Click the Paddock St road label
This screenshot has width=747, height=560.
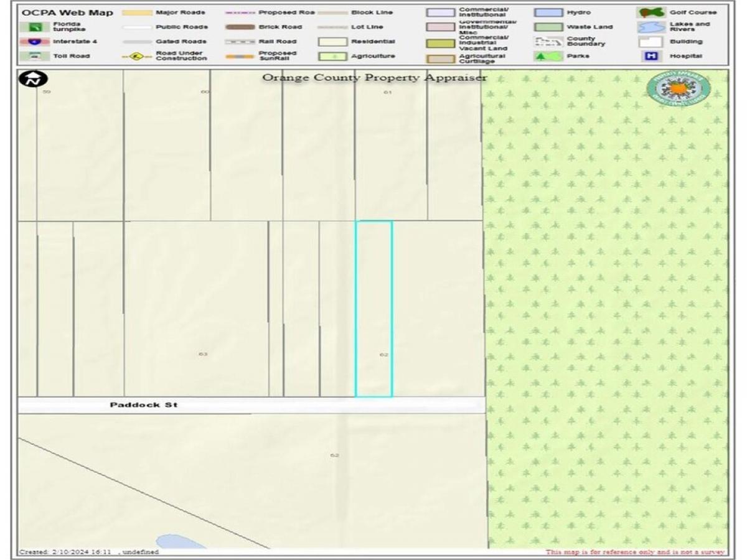(x=144, y=405)
